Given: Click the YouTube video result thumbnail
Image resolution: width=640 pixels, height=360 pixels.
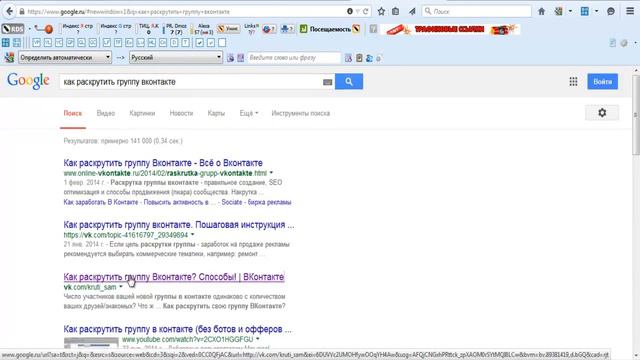Looking at the screenshot, I should click(x=91, y=342).
